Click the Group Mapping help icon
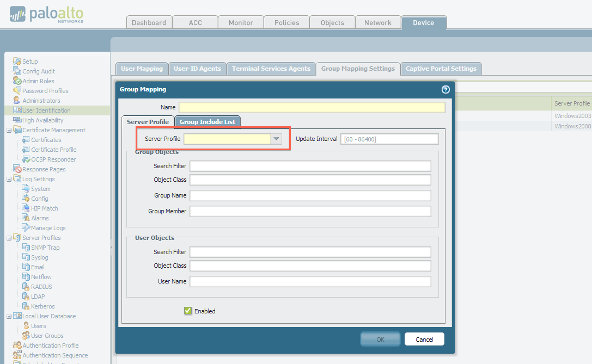The image size is (592, 364). pyautogui.click(x=445, y=89)
